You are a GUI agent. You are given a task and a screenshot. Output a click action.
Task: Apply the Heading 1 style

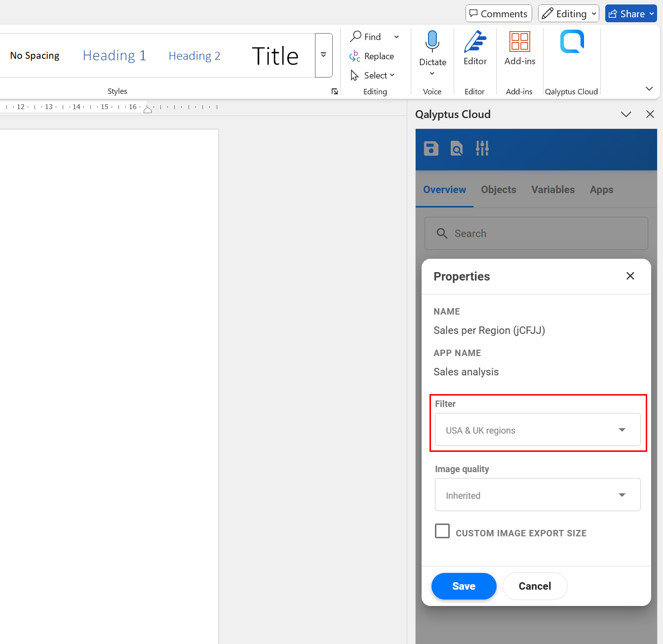coord(115,56)
